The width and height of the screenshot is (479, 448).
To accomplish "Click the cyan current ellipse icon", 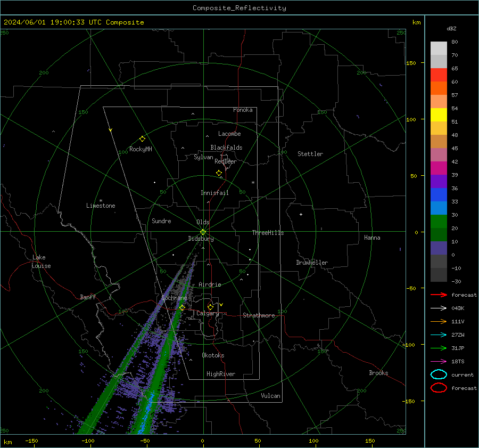I will tap(439, 374).
